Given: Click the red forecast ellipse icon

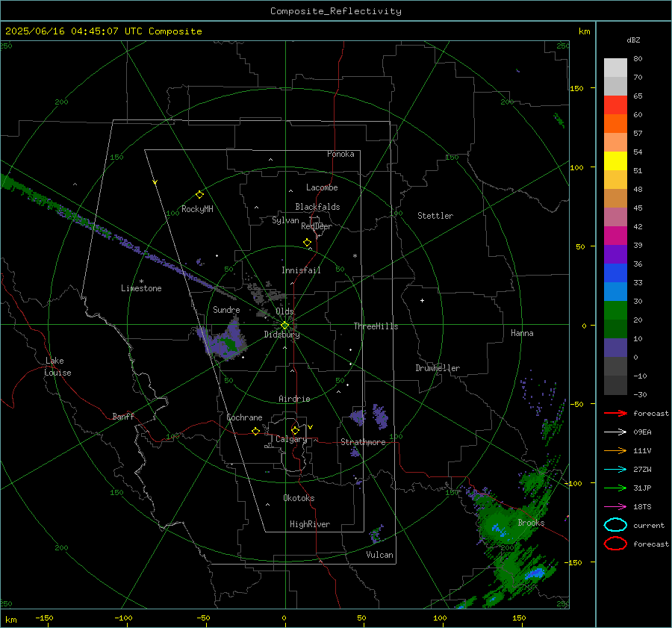Looking at the screenshot, I should point(615,544).
